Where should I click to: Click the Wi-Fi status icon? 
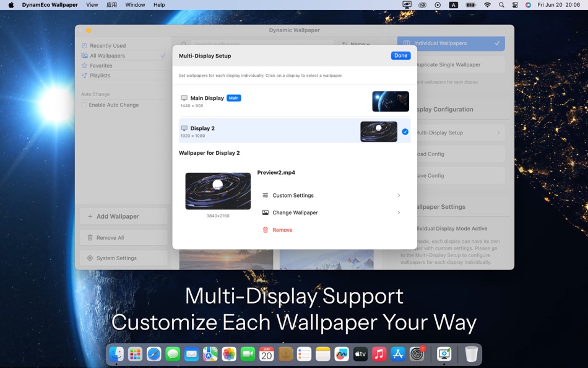tap(487, 5)
